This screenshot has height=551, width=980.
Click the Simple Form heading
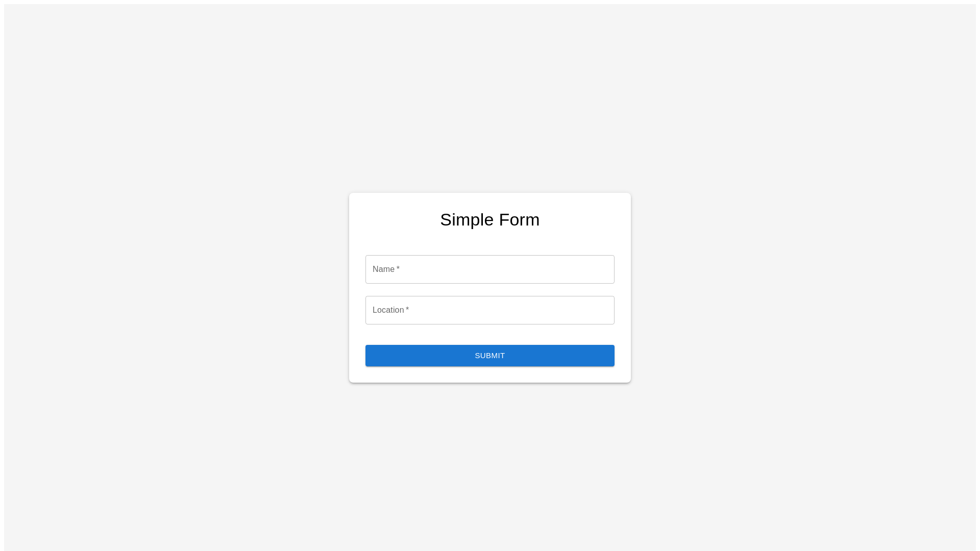[490, 219]
